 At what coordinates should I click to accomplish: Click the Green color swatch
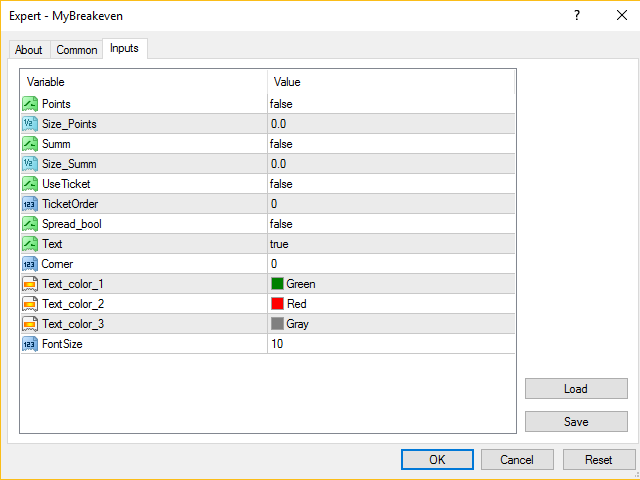(277, 284)
